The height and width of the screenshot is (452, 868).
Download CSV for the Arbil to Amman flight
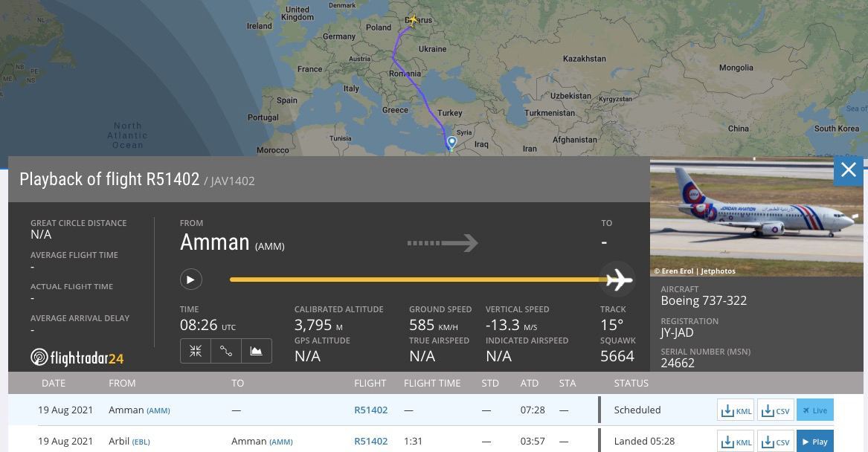(x=776, y=442)
